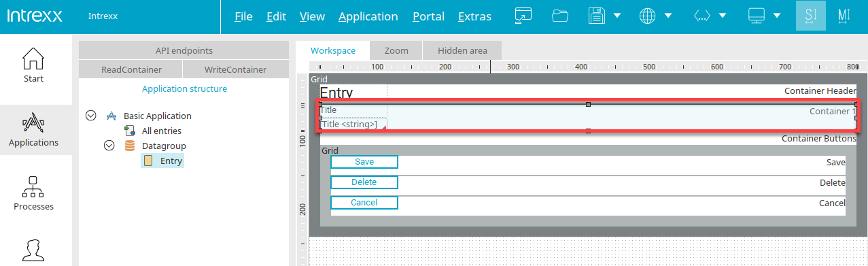Collapse the Basic Application tree node
Screen dimensions: 868x266
coord(90,116)
